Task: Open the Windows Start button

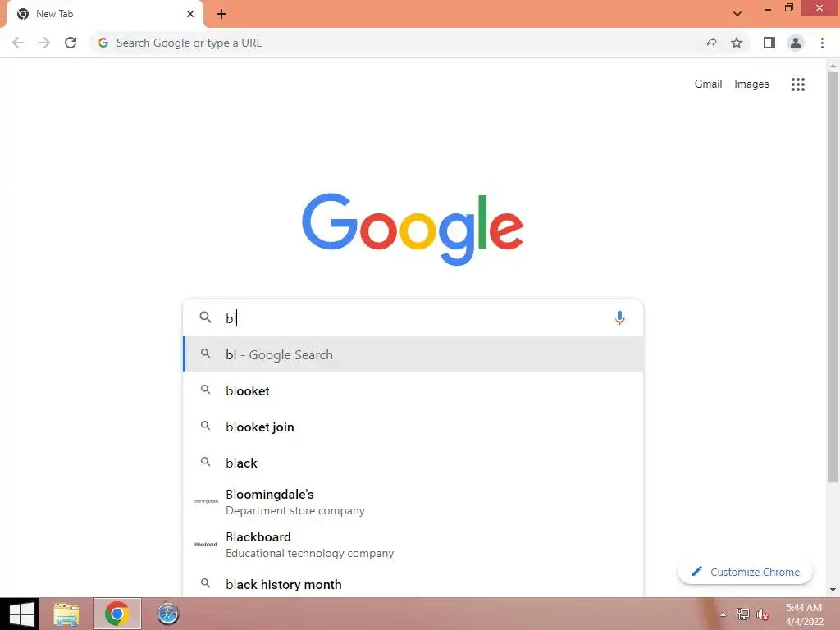Action: point(21,614)
